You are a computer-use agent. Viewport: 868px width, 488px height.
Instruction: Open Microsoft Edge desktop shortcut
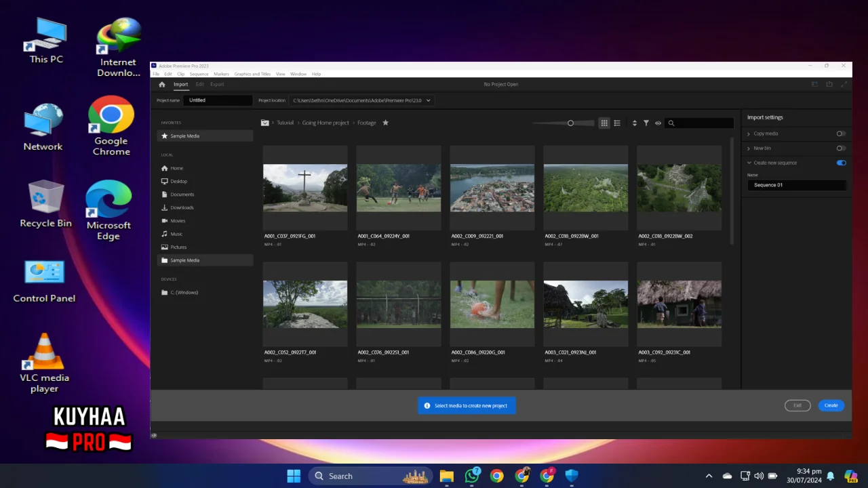[x=108, y=210]
